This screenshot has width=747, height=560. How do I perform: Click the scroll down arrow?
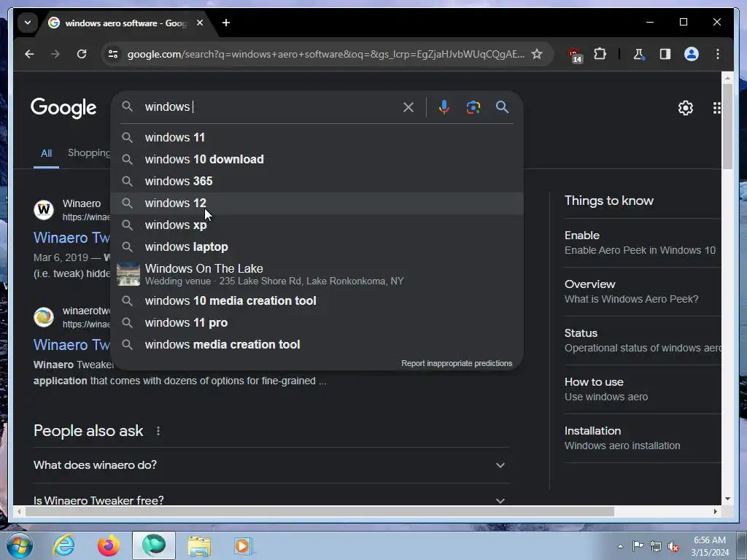tap(727, 499)
